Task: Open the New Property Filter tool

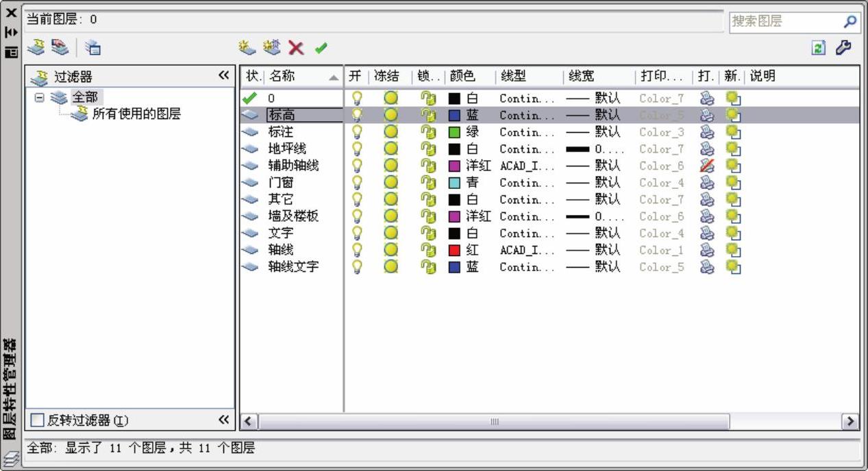Action: point(36,47)
